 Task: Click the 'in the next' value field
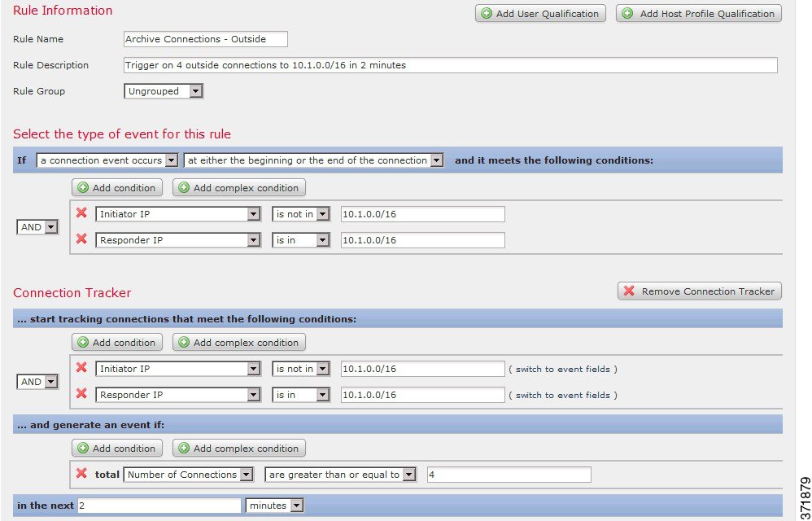[x=159, y=506]
